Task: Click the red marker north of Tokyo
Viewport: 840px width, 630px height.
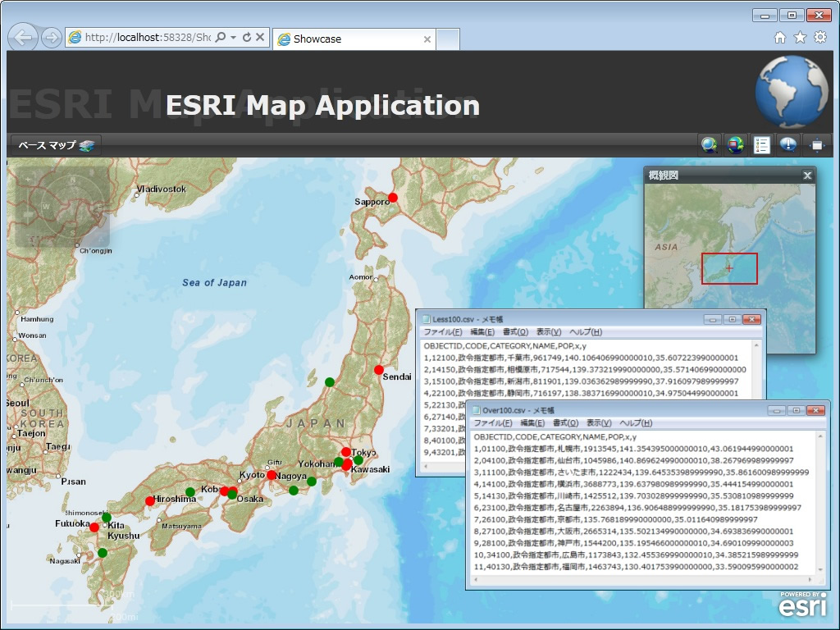Action: (346, 452)
